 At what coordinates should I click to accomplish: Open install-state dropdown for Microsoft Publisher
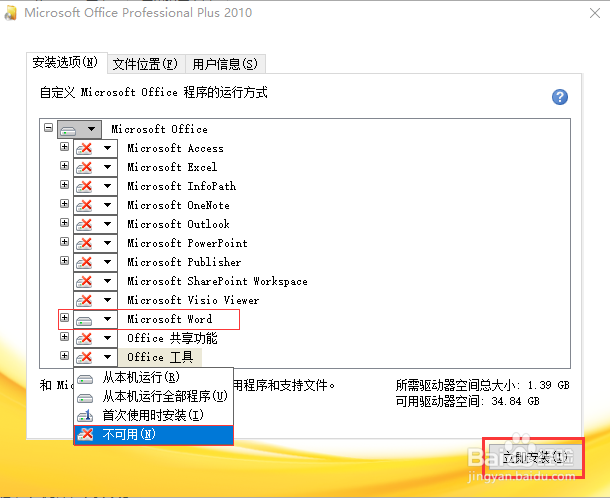[x=95, y=262]
